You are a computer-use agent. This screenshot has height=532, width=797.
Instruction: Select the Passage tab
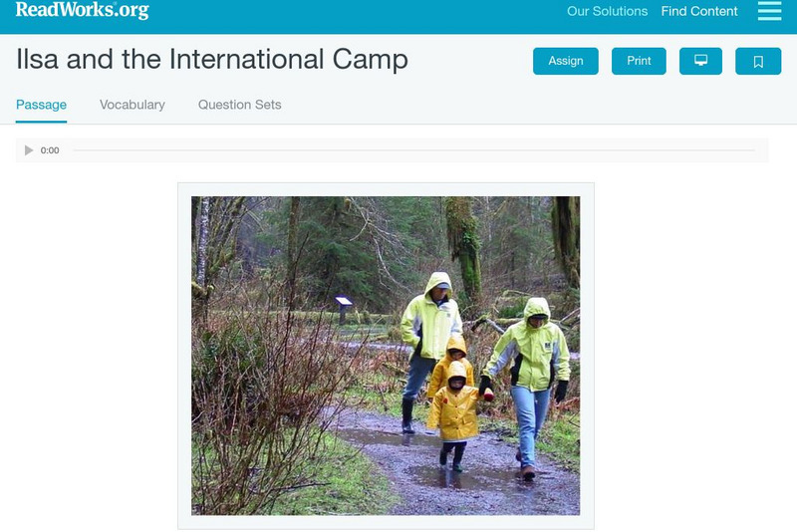pyautogui.click(x=41, y=105)
